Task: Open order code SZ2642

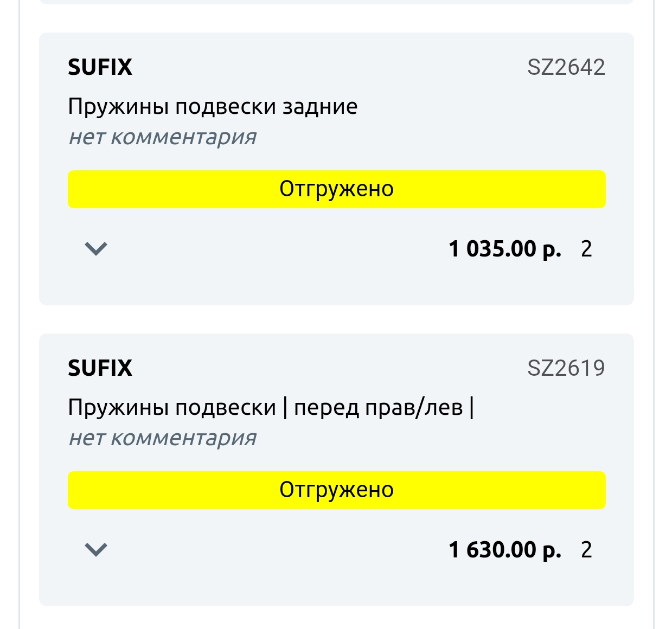Action: click(566, 67)
